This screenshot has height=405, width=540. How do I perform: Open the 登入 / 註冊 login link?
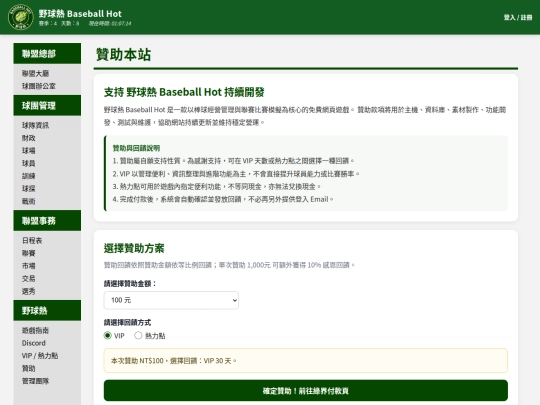coord(518,17)
